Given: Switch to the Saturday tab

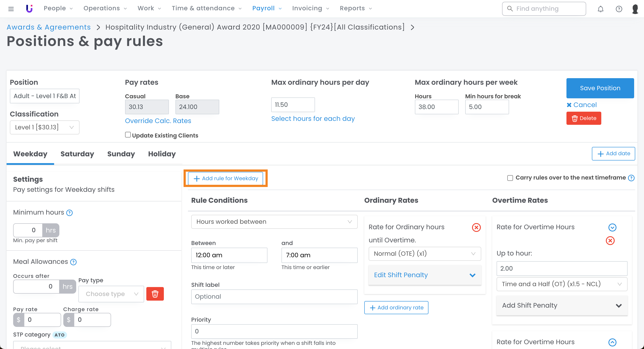Looking at the screenshot, I should [x=77, y=154].
